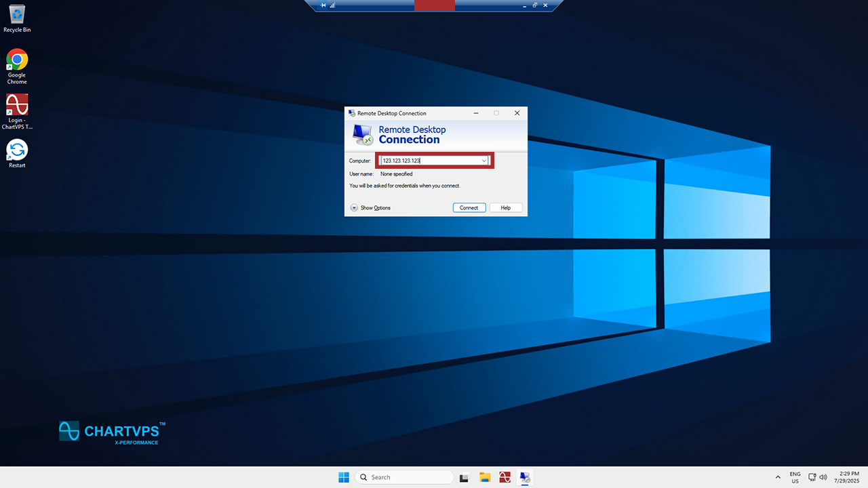The width and height of the screenshot is (868, 488).
Task: Open File Explorer from the taskbar
Action: pos(485,477)
